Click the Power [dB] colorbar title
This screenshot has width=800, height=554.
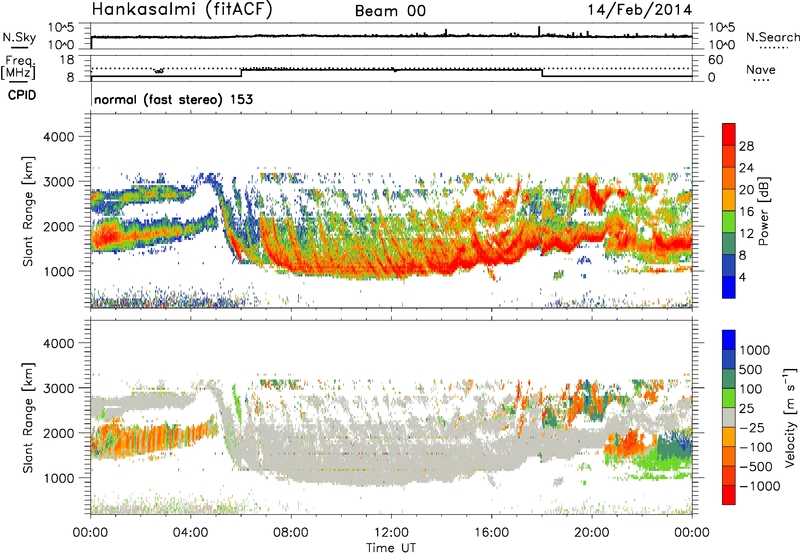tap(763, 211)
